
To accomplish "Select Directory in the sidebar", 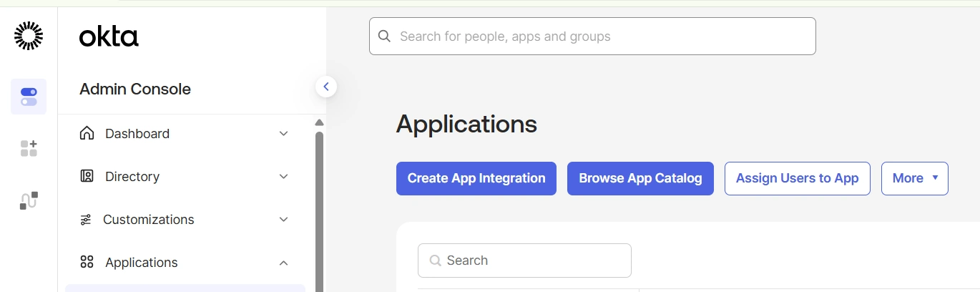I will (x=185, y=177).
